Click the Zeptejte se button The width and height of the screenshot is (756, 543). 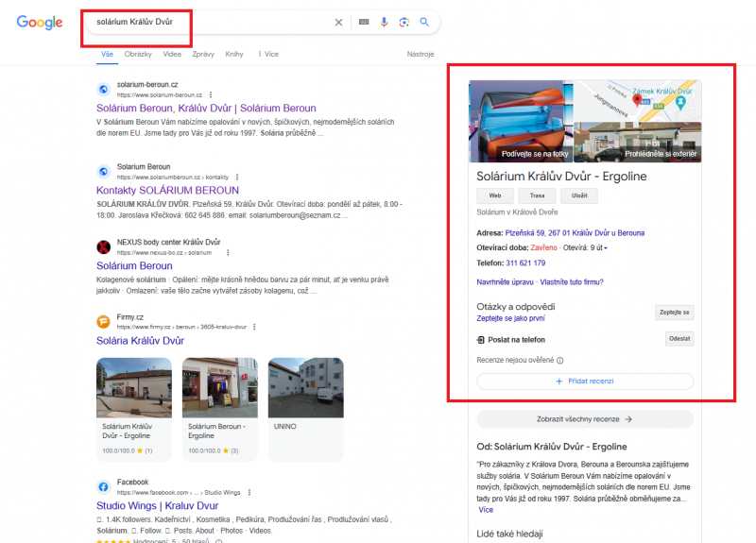[x=674, y=313]
